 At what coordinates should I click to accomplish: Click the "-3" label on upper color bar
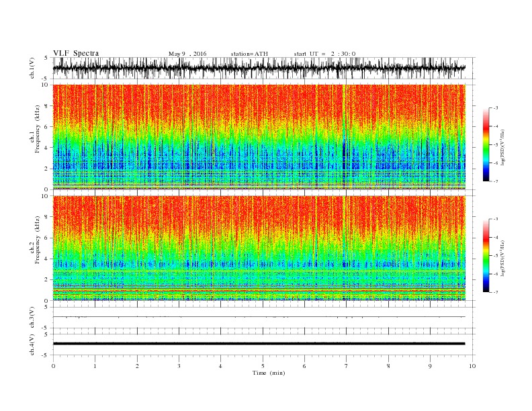(x=496, y=108)
